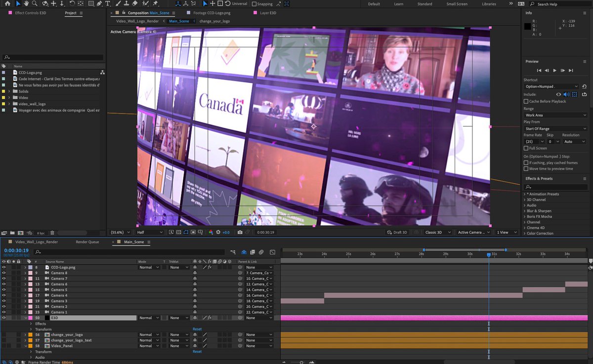Open the 'Classic 3D' renderer dropdown
The width and height of the screenshot is (593, 364).
pyautogui.click(x=438, y=232)
